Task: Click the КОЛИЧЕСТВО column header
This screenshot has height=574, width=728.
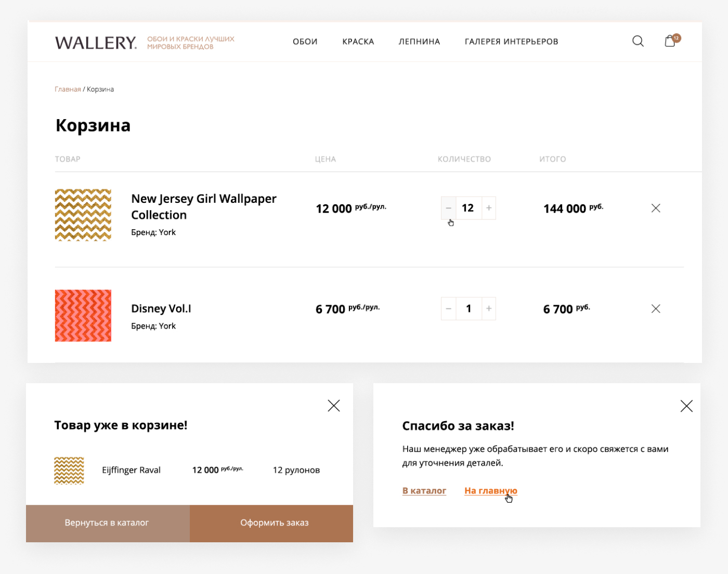Action: click(x=464, y=159)
